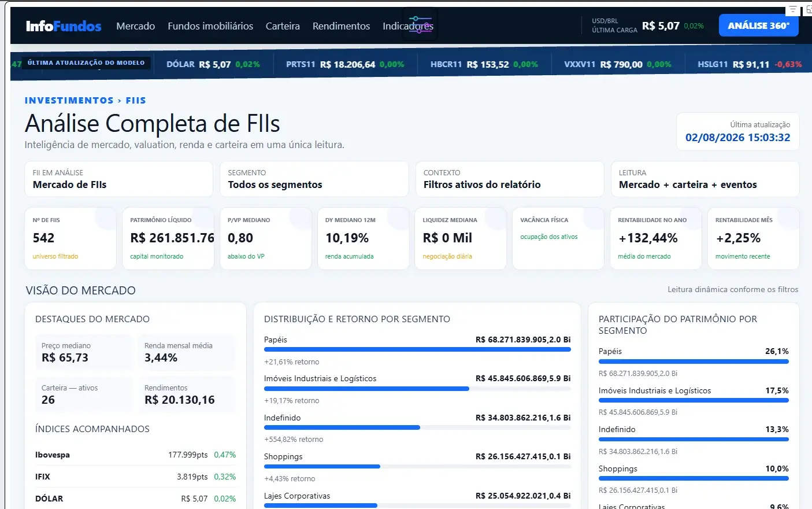Click the Rendimentos R$ 20.130,16 tile
Screen dimensions: 812x509
[x=187, y=394]
